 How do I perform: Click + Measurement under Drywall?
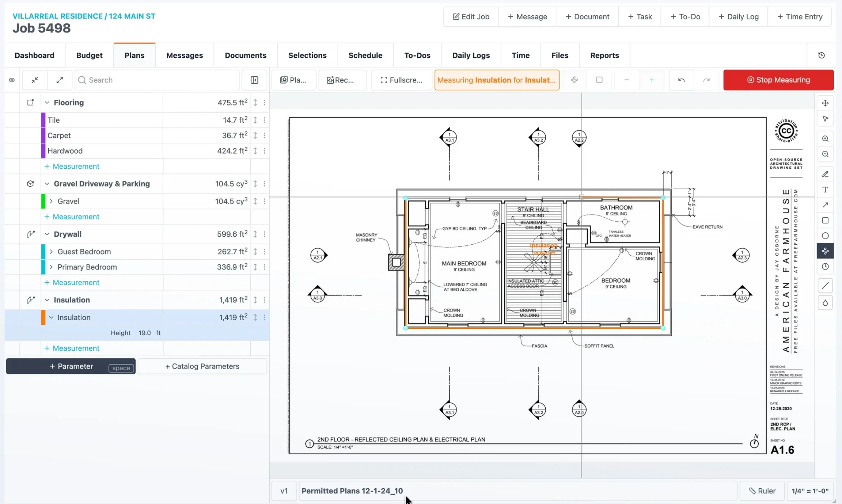(x=72, y=282)
